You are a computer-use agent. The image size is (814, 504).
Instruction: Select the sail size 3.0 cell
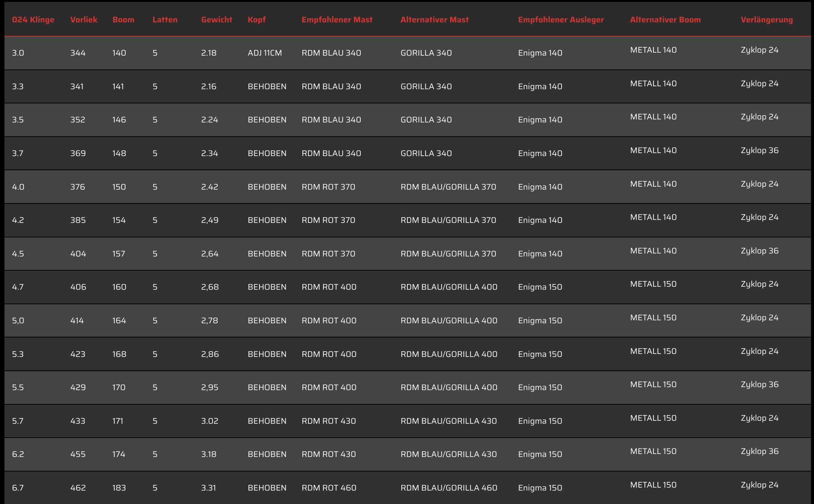18,53
